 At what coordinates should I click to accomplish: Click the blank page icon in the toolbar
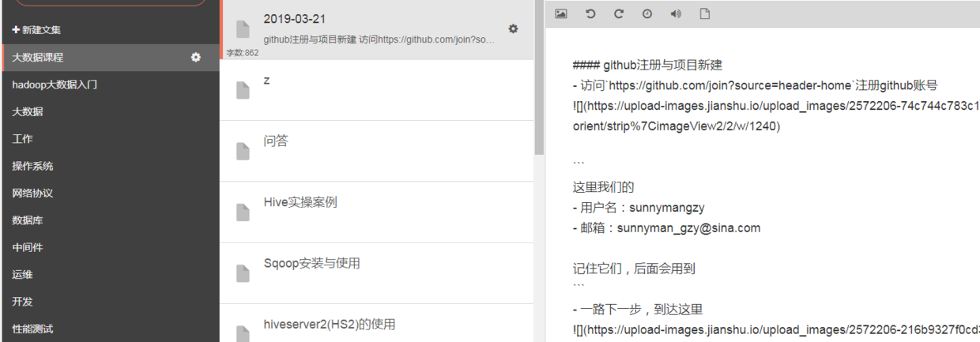click(x=704, y=13)
